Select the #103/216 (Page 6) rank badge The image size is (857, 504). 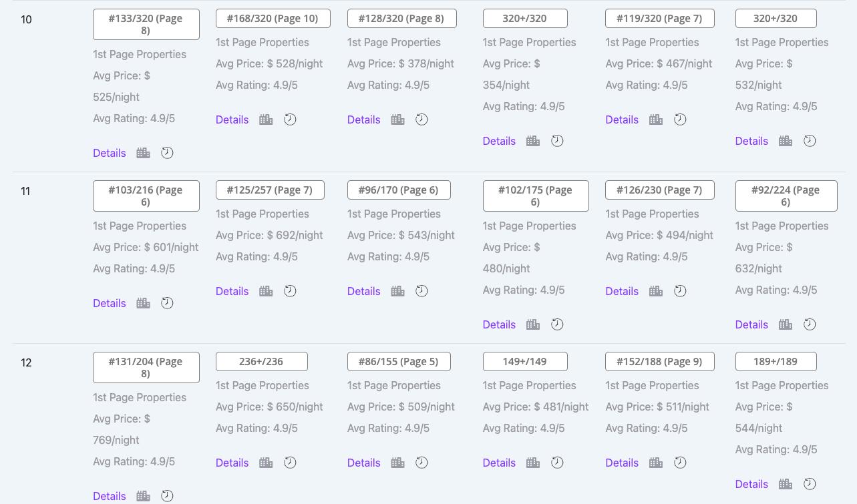click(x=146, y=196)
